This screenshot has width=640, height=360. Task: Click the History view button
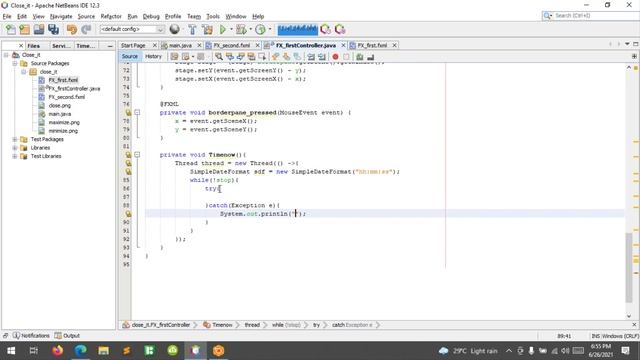(153, 56)
